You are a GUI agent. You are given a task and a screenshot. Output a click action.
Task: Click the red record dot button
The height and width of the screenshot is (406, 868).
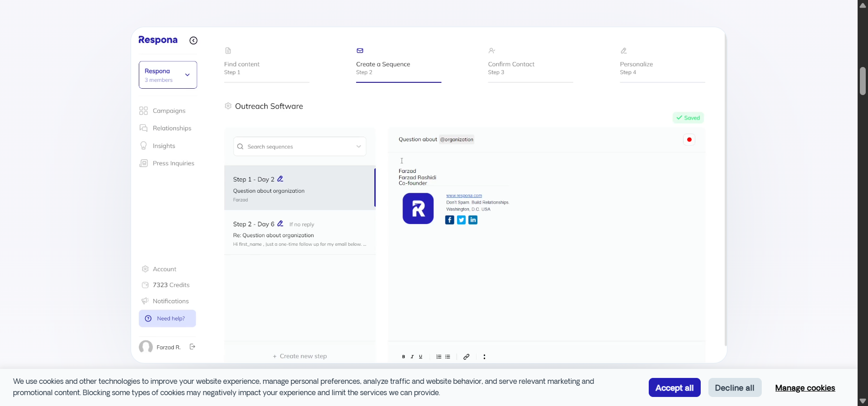pos(689,140)
